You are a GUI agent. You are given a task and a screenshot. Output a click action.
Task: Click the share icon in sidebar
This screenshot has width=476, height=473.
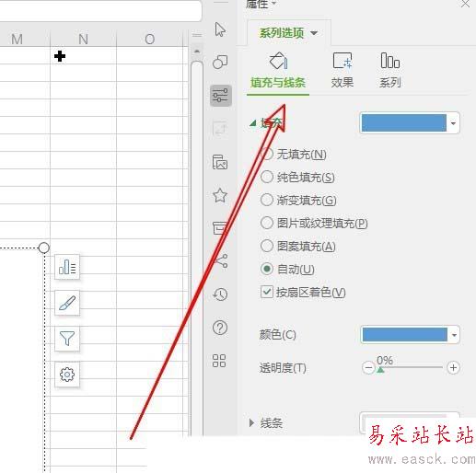point(222,260)
